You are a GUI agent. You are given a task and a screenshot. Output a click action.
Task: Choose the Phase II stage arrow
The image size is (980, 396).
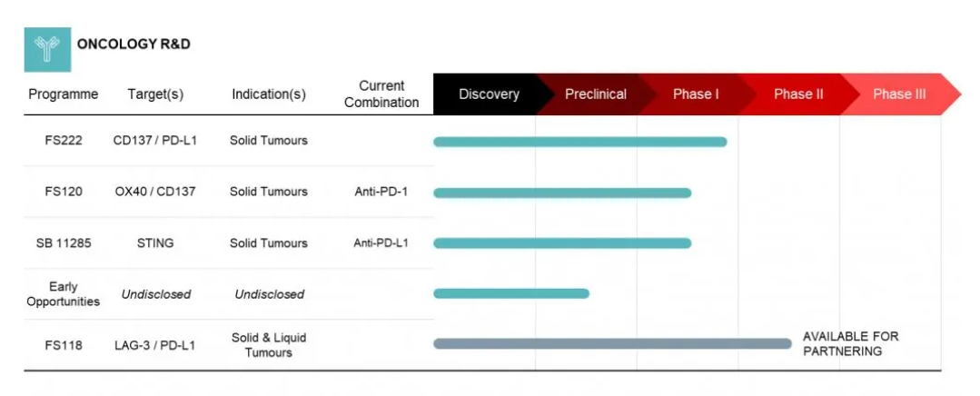pyautogui.click(x=798, y=94)
